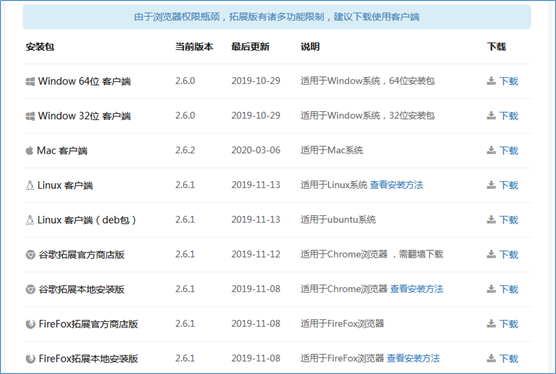Click download arrow icon in Mac 客户端 row

(491, 150)
